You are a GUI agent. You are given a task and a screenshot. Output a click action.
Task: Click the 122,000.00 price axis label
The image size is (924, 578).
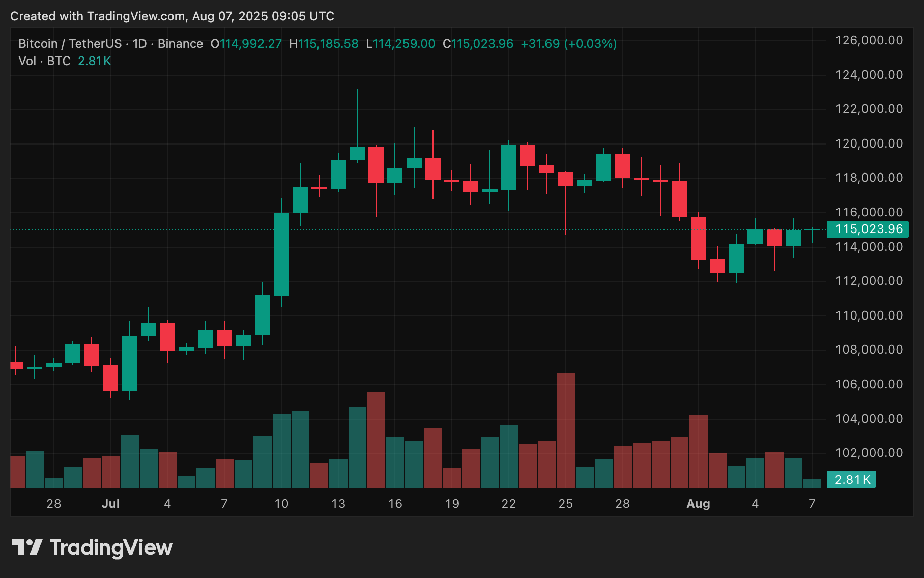click(x=869, y=109)
